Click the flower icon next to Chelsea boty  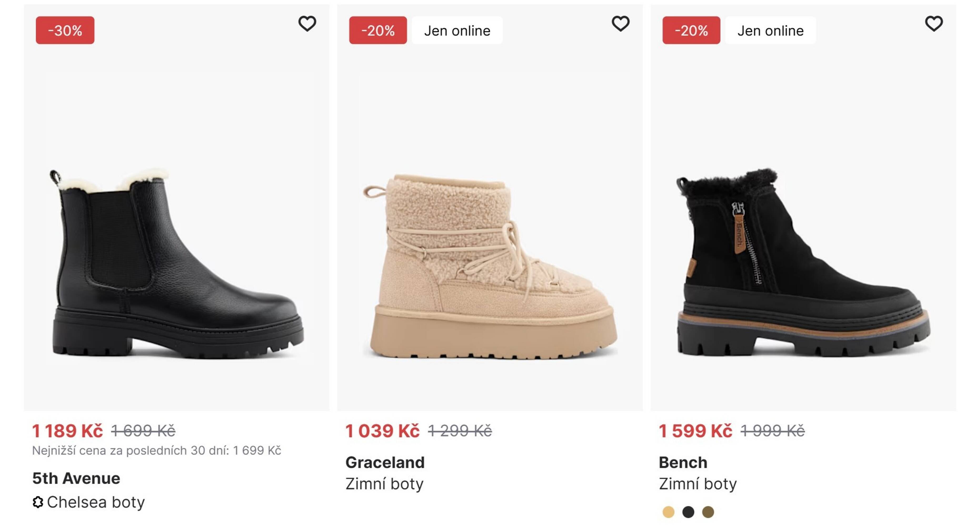tap(38, 502)
